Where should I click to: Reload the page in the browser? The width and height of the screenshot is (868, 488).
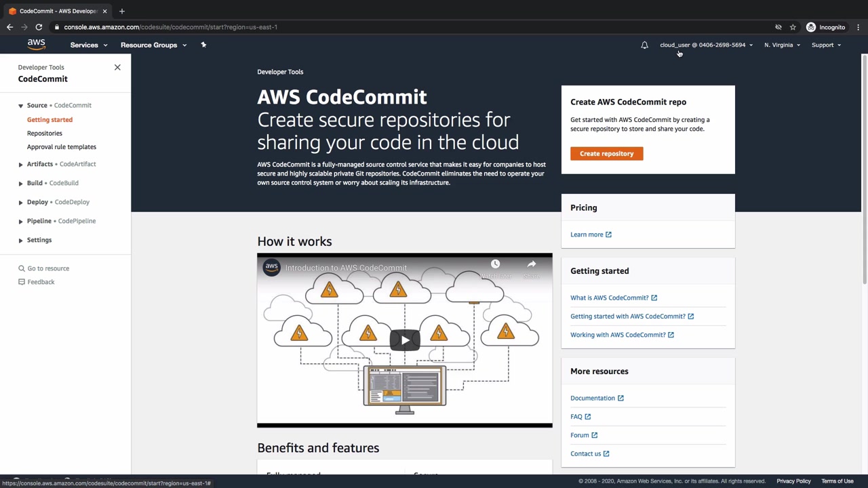pyautogui.click(x=39, y=27)
